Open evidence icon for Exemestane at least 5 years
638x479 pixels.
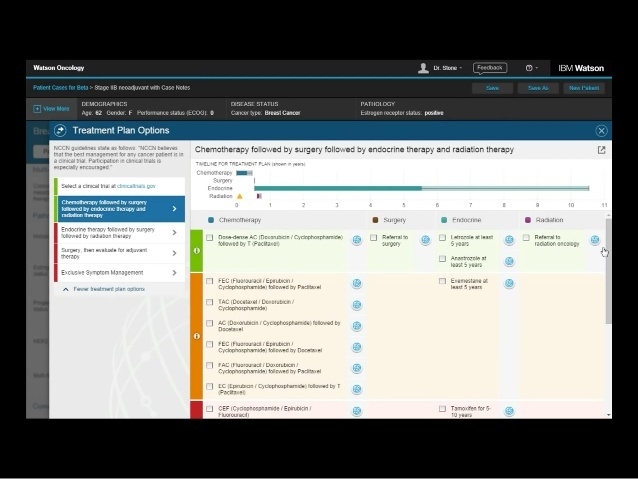click(509, 284)
